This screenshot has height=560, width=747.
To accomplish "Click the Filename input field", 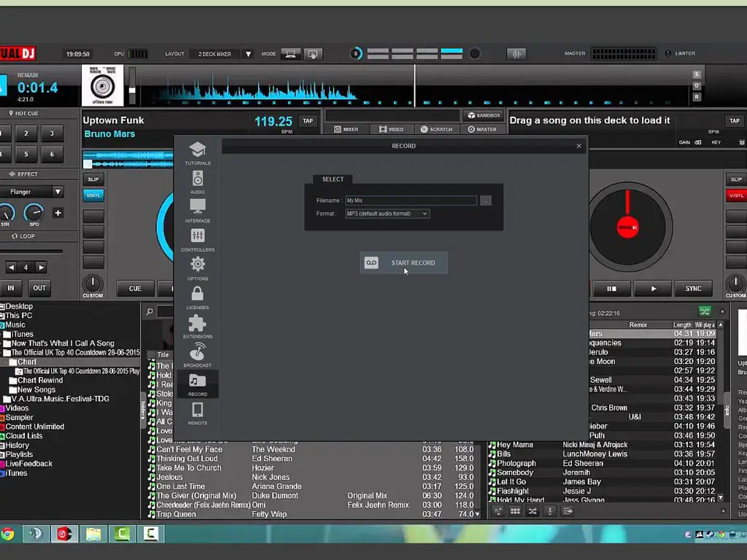I will click(411, 201).
